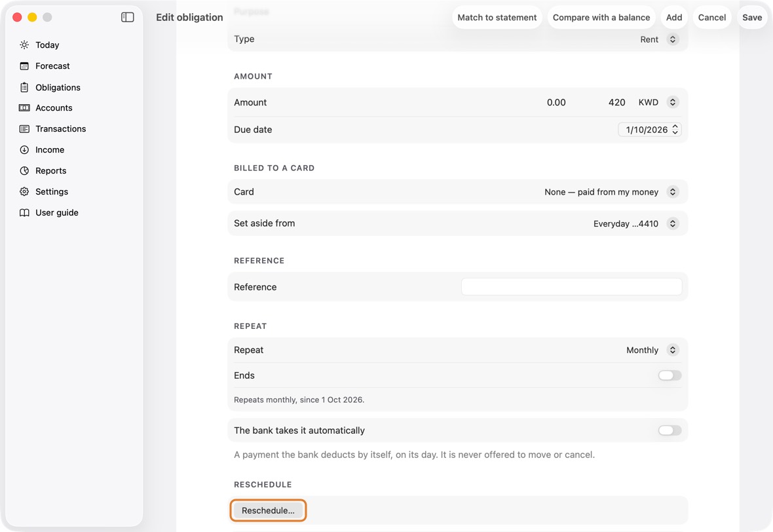
Task: Save the obligation changes
Action: click(x=752, y=17)
